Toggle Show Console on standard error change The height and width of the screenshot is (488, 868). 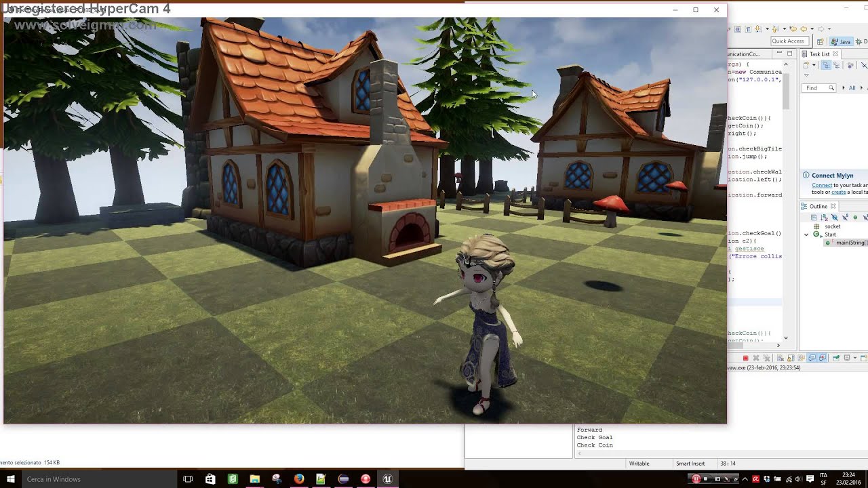[823, 358]
